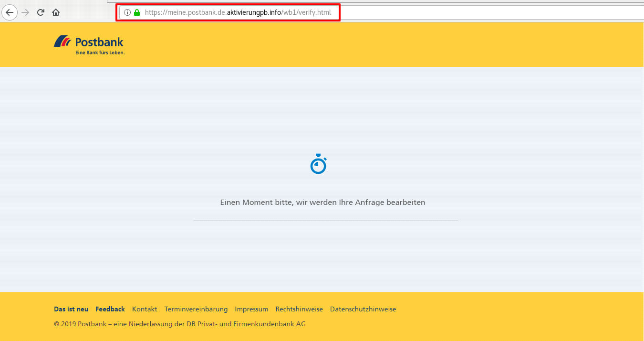Image resolution: width=644 pixels, height=341 pixels.
Task: Open the Terminvereinbarung footer link
Action: [196, 309]
